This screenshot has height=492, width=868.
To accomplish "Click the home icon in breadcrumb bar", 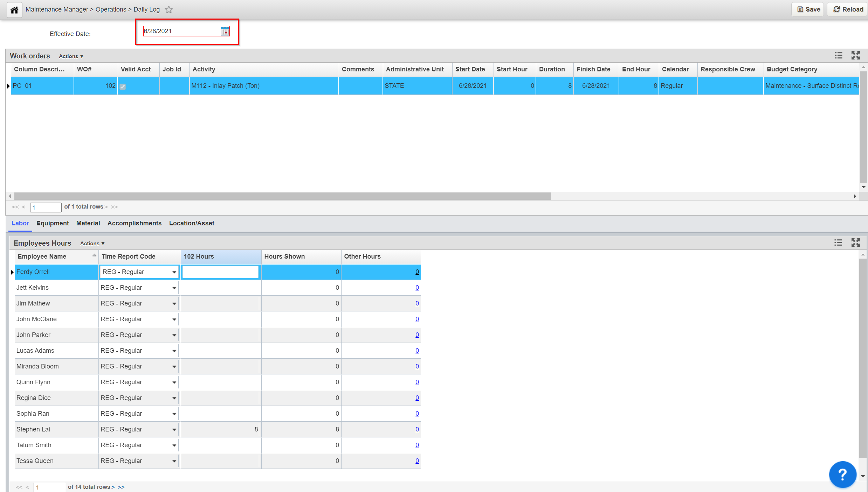I will point(14,10).
